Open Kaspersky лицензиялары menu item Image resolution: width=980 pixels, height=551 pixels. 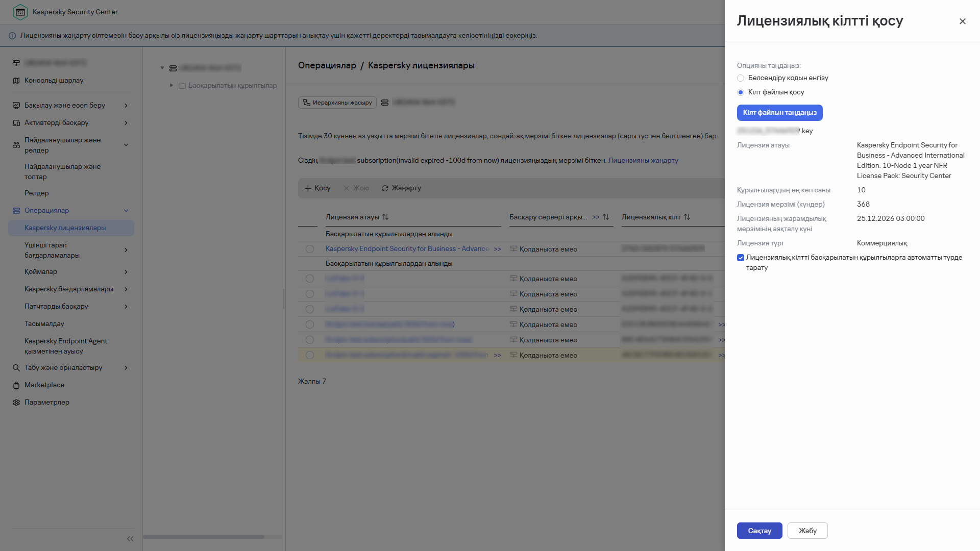coord(65,228)
